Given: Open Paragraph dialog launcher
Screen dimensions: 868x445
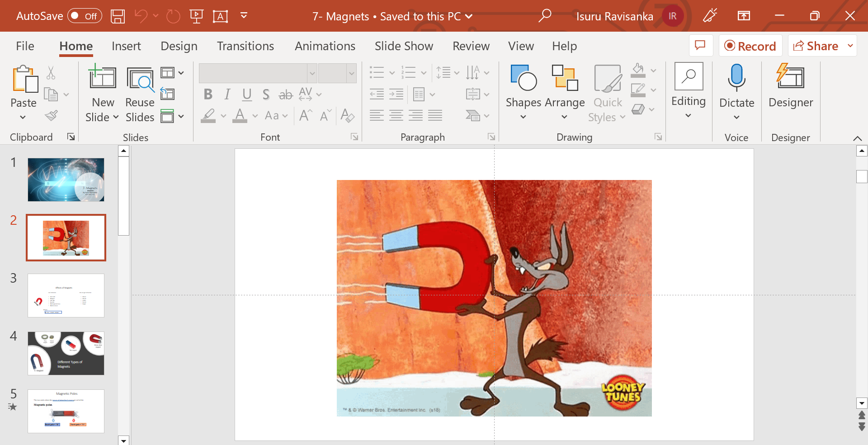Looking at the screenshot, I should click(491, 137).
